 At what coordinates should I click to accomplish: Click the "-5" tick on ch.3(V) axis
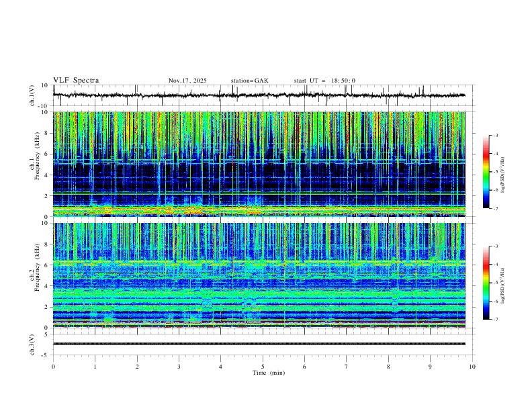tap(46, 355)
